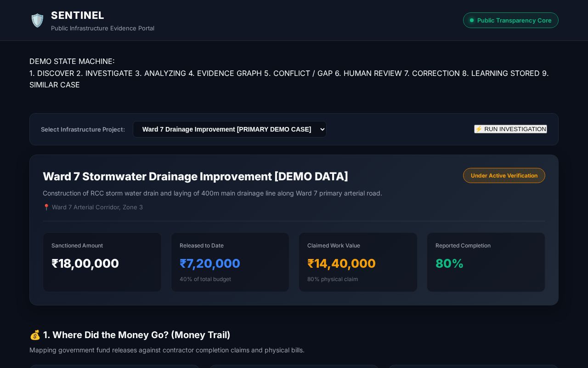The height and width of the screenshot is (368, 588).
Task: Click the Under Active Verification status badge
Action: (504, 176)
